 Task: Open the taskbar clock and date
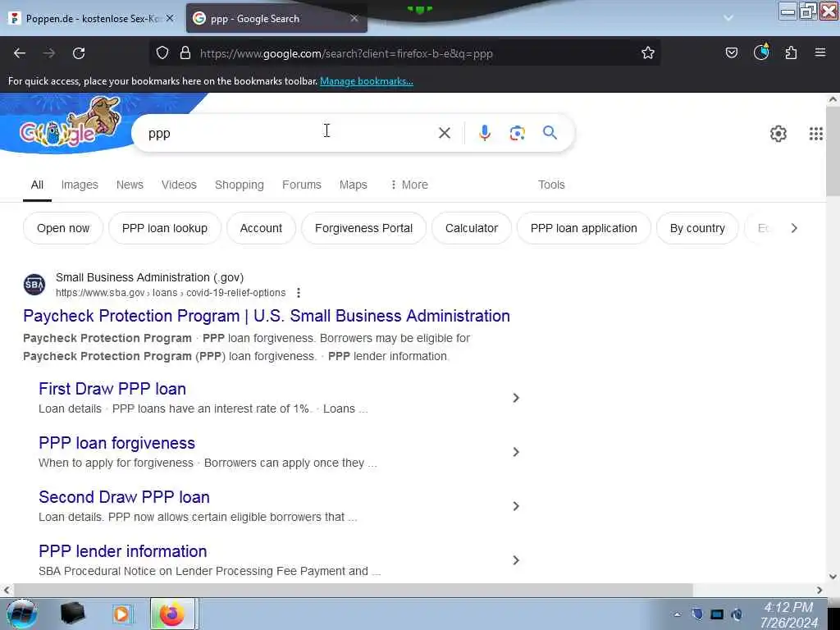(788, 614)
